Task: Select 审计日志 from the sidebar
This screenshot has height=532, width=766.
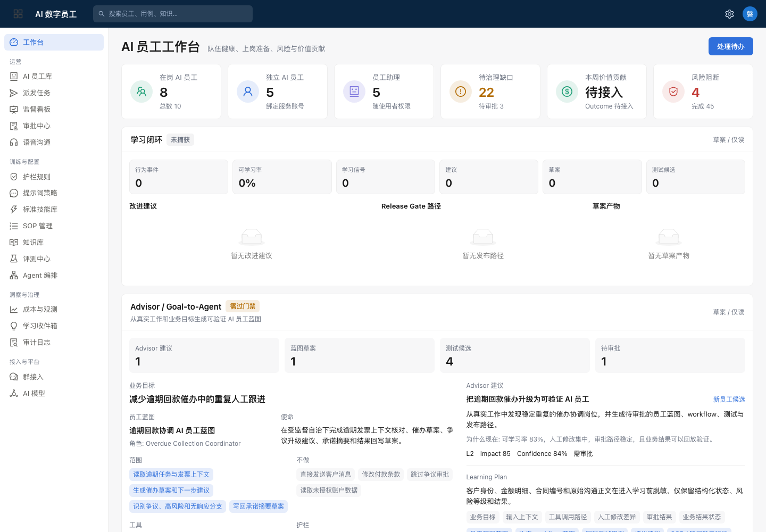Action: click(x=54, y=342)
